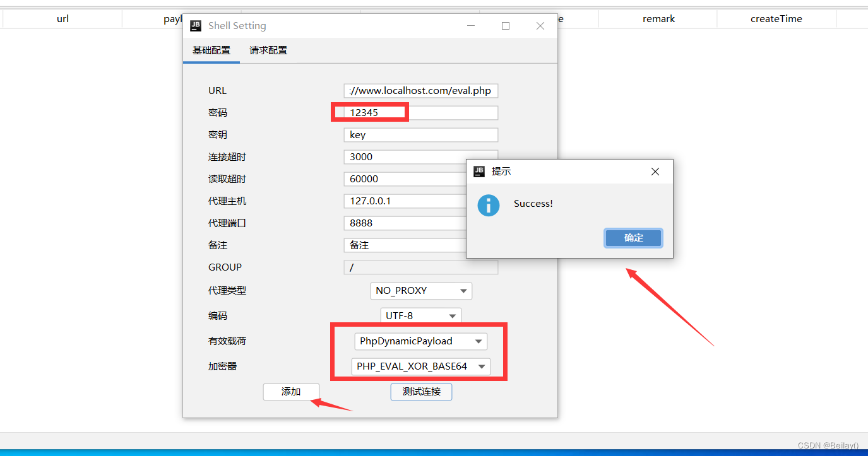
Task: Click the 测试连接 button
Action: point(421,392)
